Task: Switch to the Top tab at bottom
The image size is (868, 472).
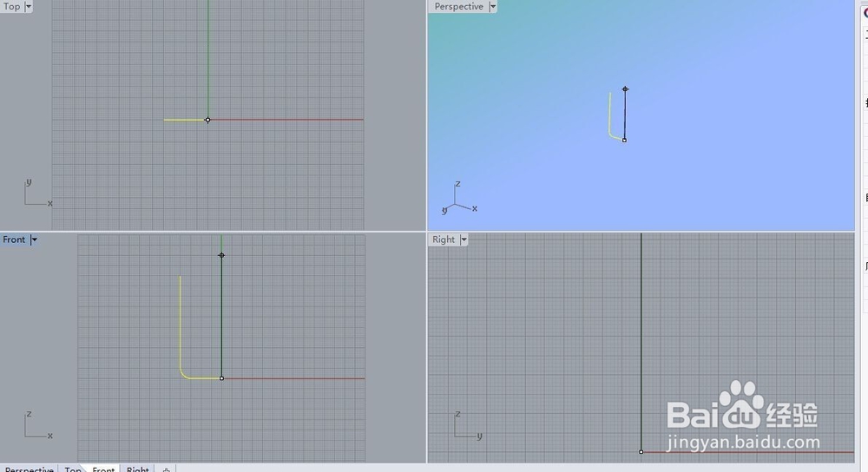Action: [x=73, y=469]
